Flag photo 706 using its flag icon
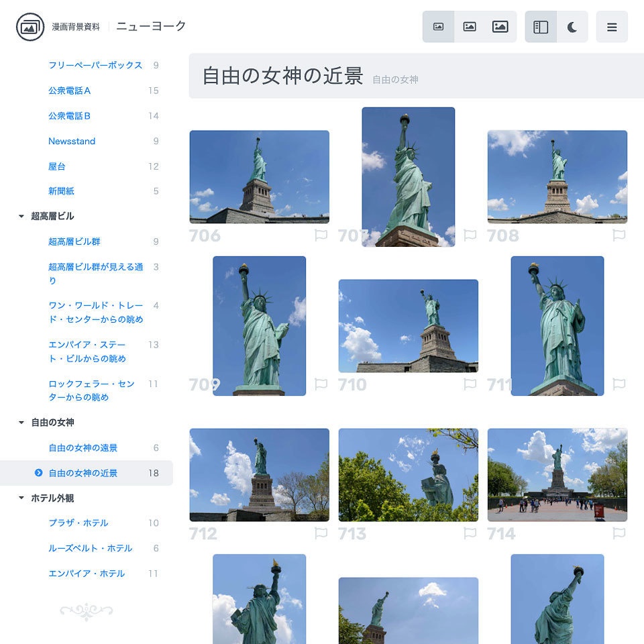644x644 pixels. 321,234
